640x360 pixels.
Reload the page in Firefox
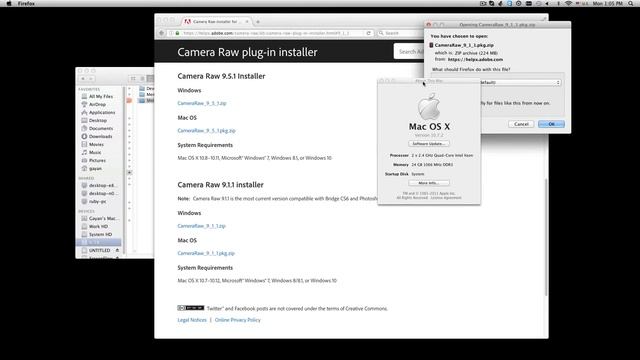(x=369, y=33)
